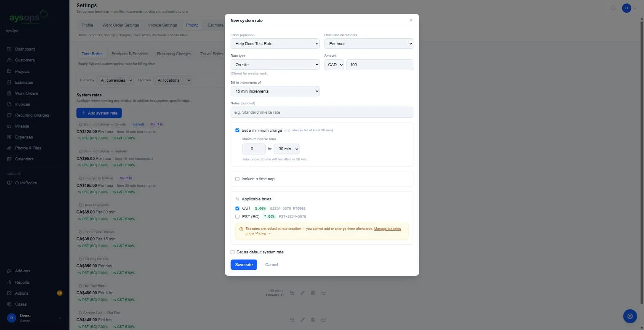Open Calendars in the sidebar

[24, 159]
